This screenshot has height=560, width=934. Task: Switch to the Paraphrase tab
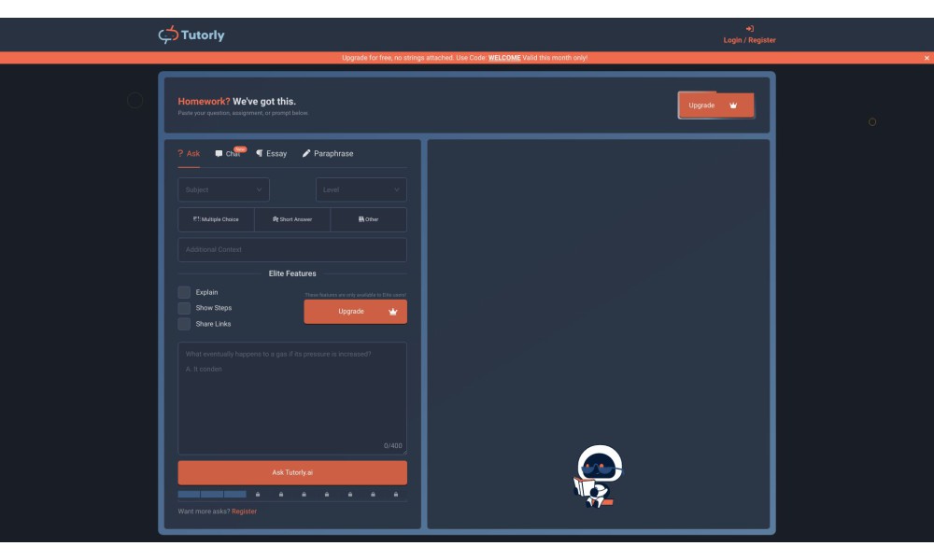pos(328,154)
